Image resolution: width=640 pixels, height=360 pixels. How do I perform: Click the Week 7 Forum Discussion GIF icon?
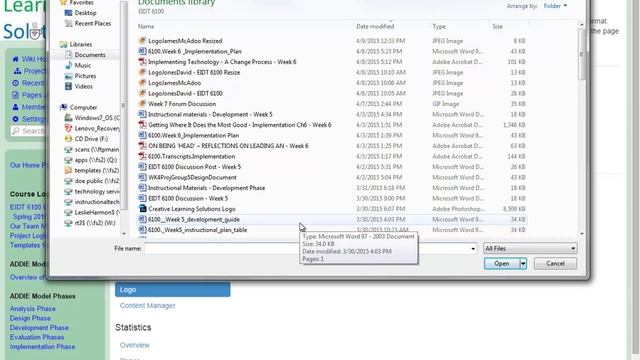point(142,104)
